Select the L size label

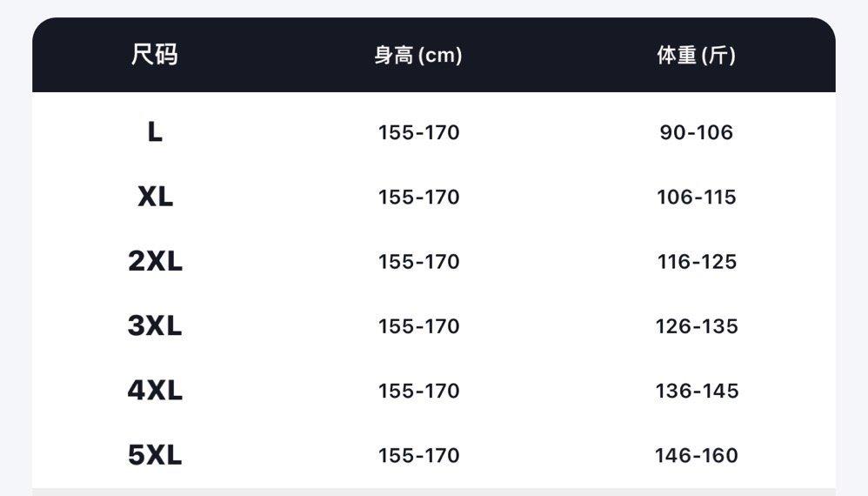pyautogui.click(x=155, y=132)
